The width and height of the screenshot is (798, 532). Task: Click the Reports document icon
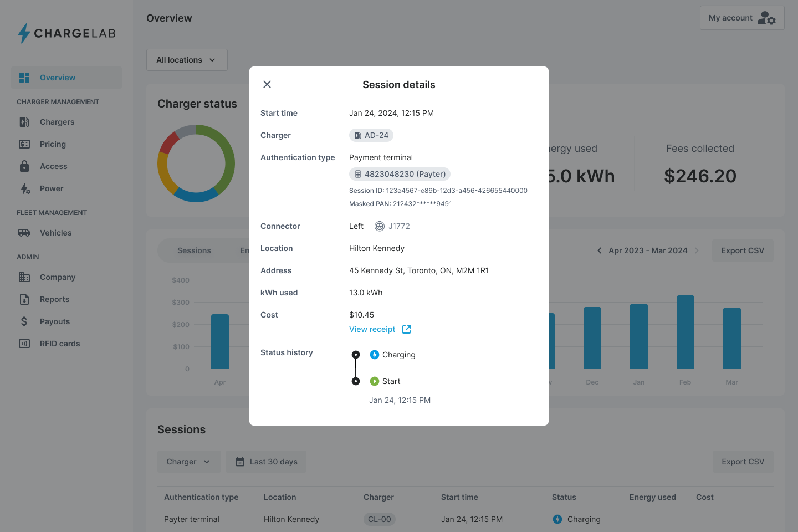(24, 299)
